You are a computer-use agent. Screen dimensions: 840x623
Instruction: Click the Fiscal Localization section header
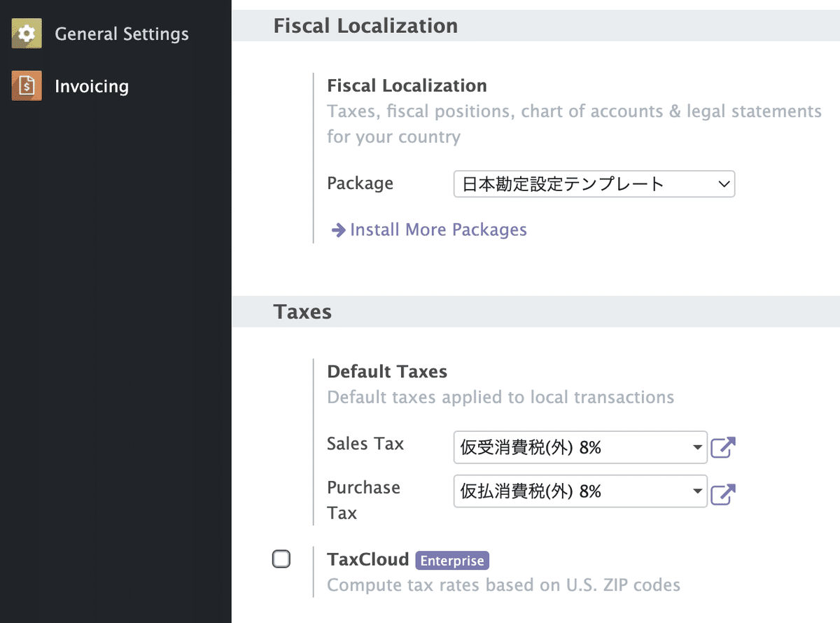pos(365,25)
